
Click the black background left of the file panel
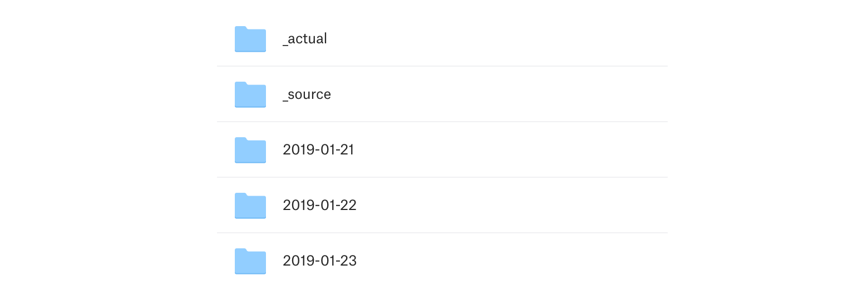(100, 150)
